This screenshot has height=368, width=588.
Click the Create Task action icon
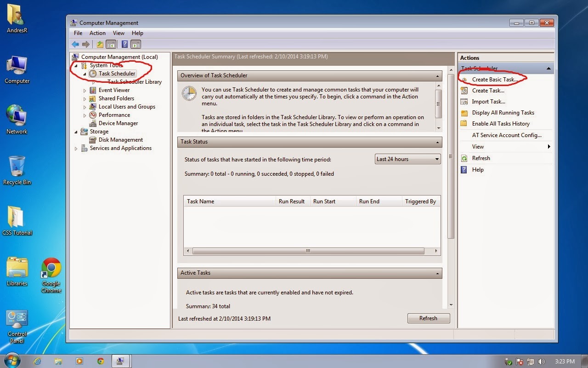coord(464,91)
